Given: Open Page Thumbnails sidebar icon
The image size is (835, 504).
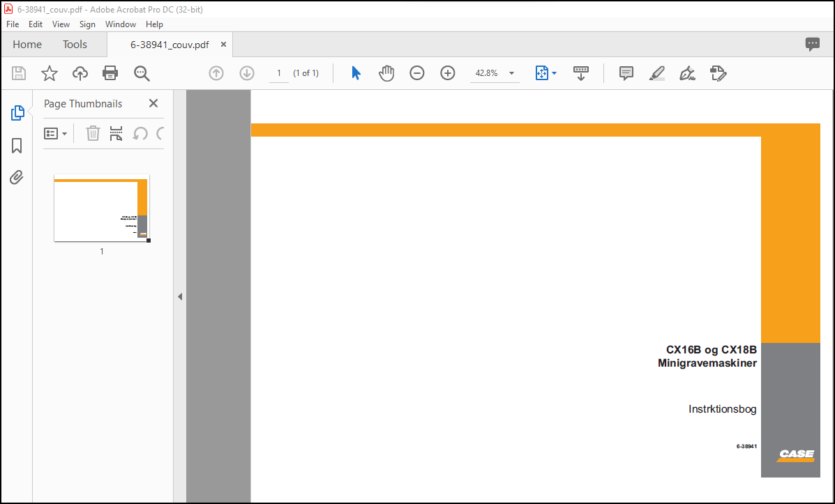Looking at the screenshot, I should 17,113.
